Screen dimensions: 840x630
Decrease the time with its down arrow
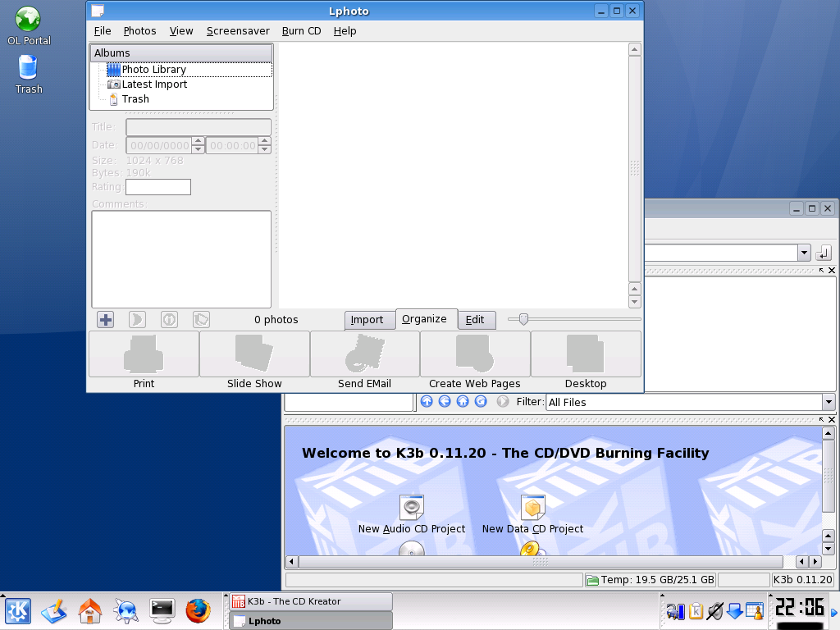(264, 149)
